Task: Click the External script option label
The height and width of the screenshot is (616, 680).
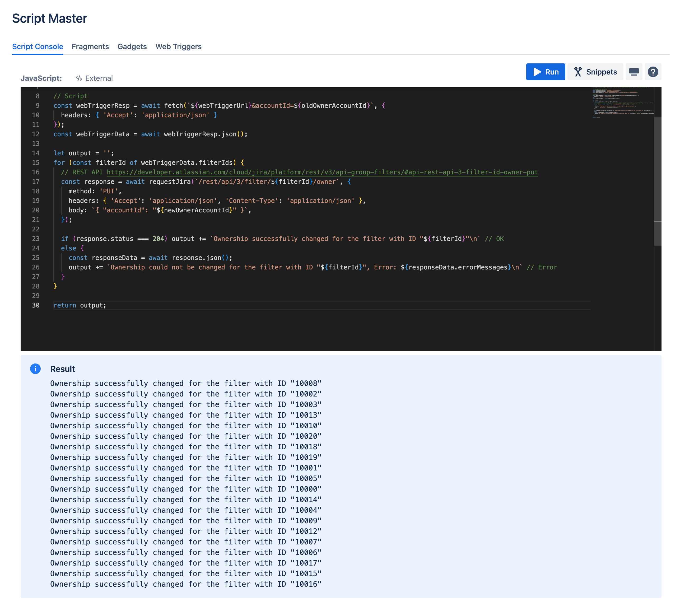Action: (99, 78)
